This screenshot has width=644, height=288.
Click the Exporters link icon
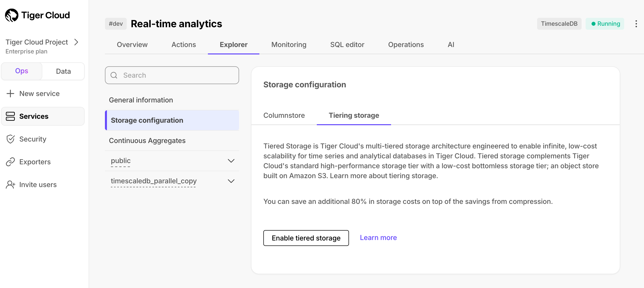point(10,162)
